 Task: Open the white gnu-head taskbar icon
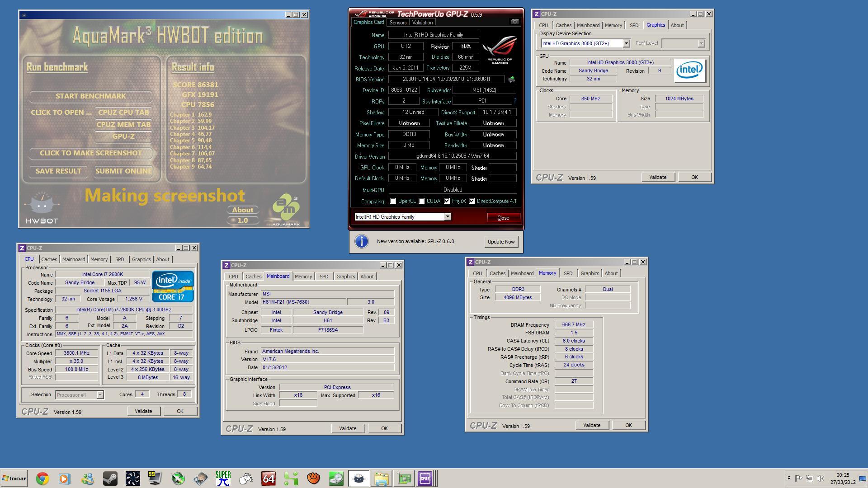pos(246,479)
